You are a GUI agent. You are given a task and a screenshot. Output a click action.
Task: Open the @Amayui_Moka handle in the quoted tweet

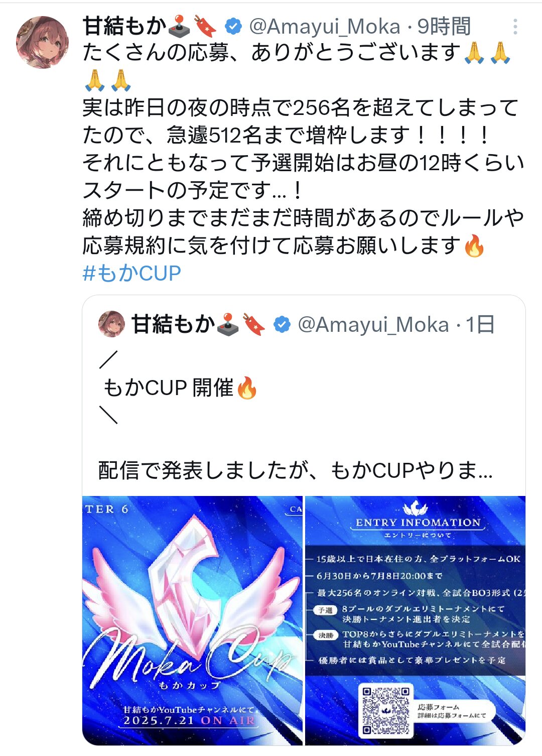(x=373, y=325)
